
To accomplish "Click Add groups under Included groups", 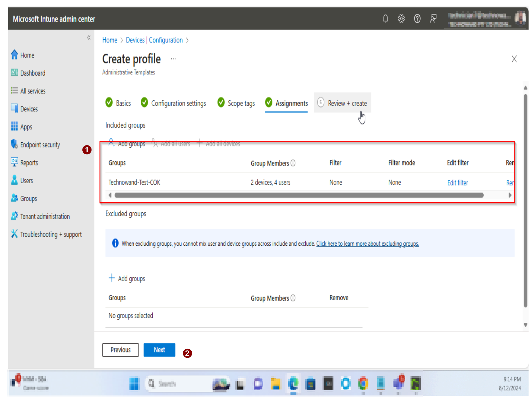I will tap(127, 144).
